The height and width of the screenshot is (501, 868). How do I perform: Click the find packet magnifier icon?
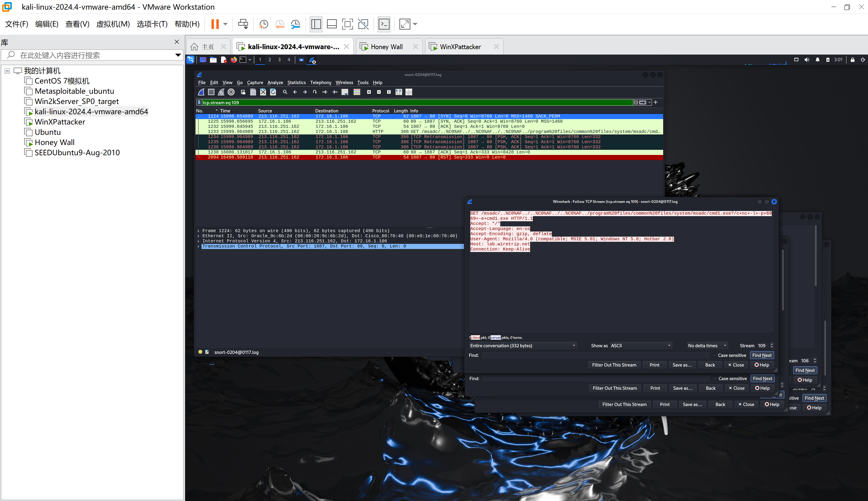(285, 92)
